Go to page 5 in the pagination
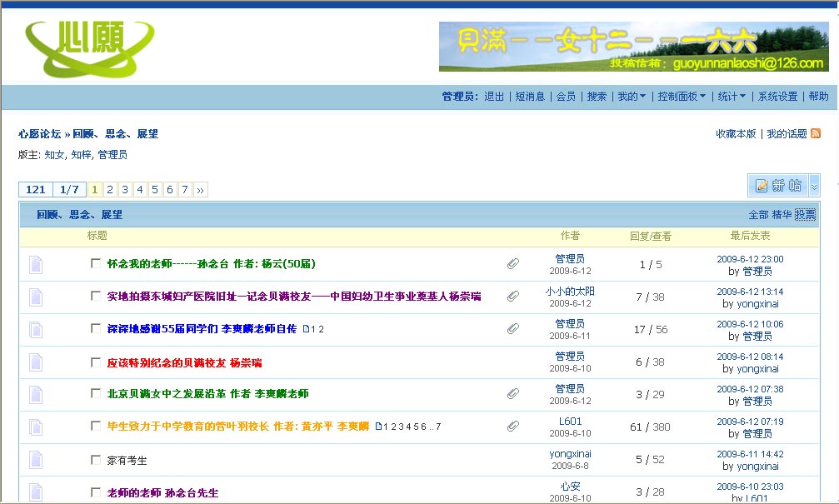The height and width of the screenshot is (504, 839). pos(155,190)
